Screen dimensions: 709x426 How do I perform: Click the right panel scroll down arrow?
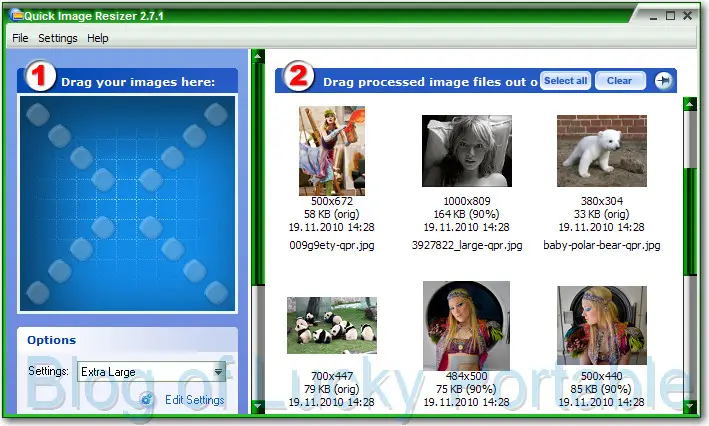(x=690, y=407)
